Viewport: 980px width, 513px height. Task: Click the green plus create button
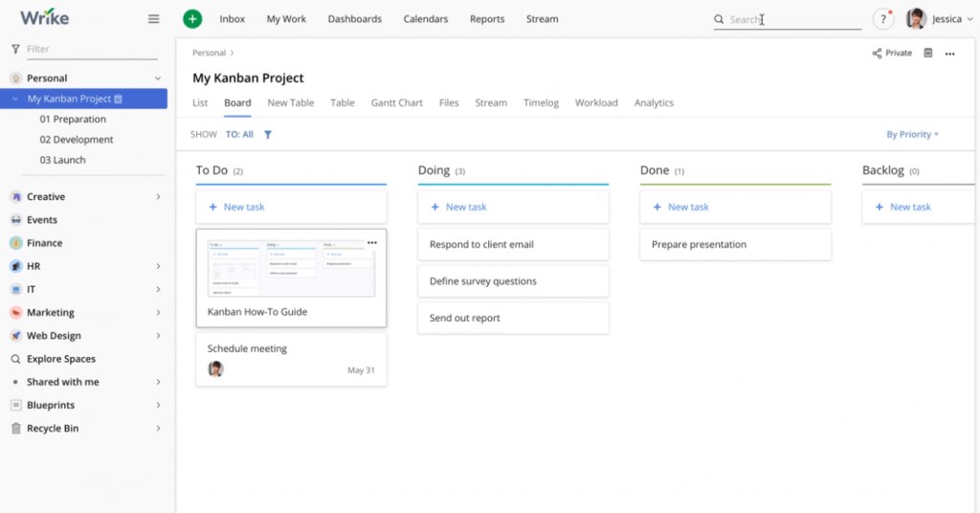(192, 19)
